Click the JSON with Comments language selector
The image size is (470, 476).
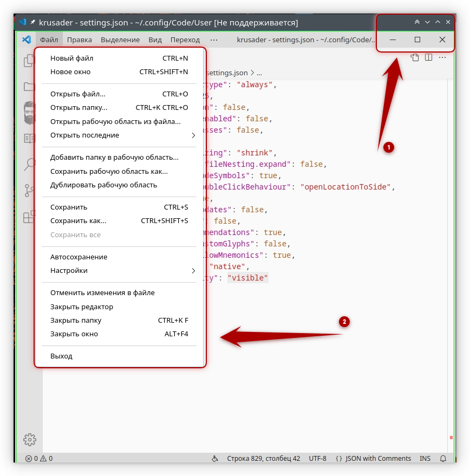tap(375, 458)
